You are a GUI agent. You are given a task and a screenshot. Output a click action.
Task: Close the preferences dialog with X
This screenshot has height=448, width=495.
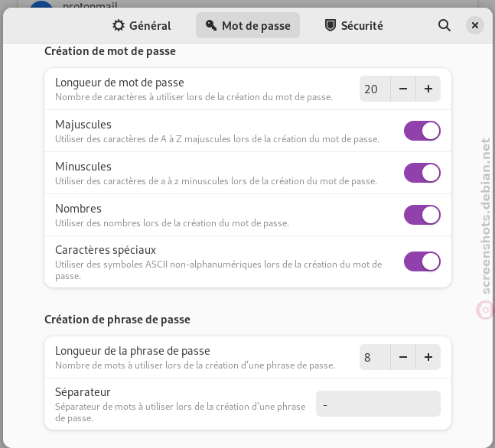coord(475,25)
